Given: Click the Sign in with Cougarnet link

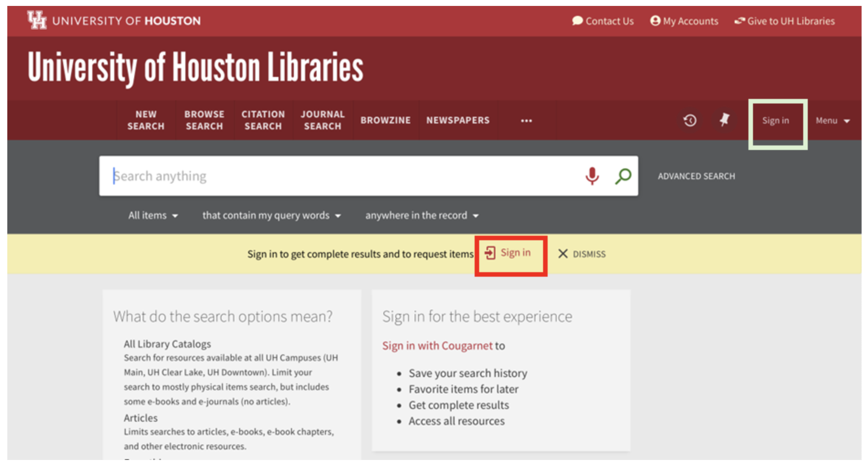Looking at the screenshot, I should [437, 346].
